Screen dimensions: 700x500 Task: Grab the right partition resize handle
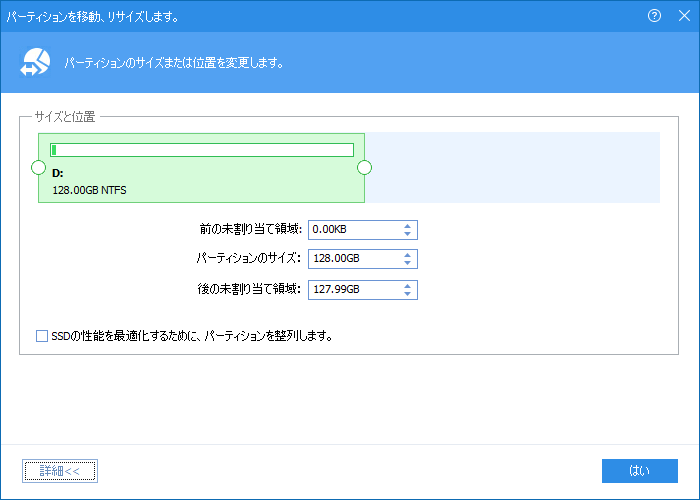[x=364, y=168]
